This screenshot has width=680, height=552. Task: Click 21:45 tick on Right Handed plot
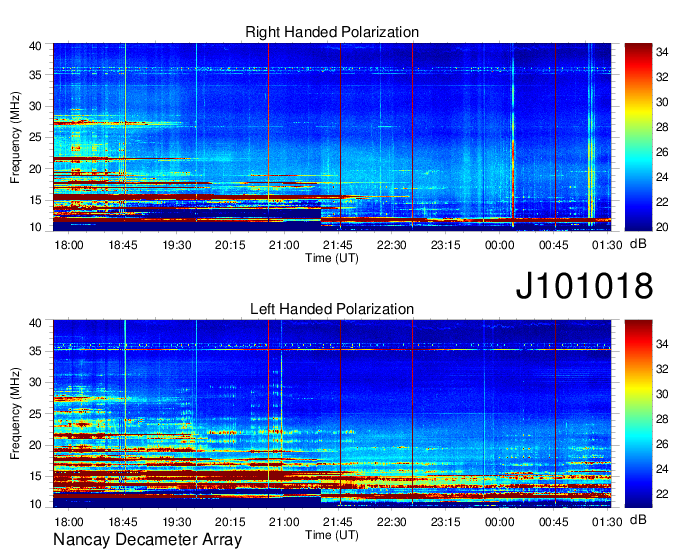338,245
